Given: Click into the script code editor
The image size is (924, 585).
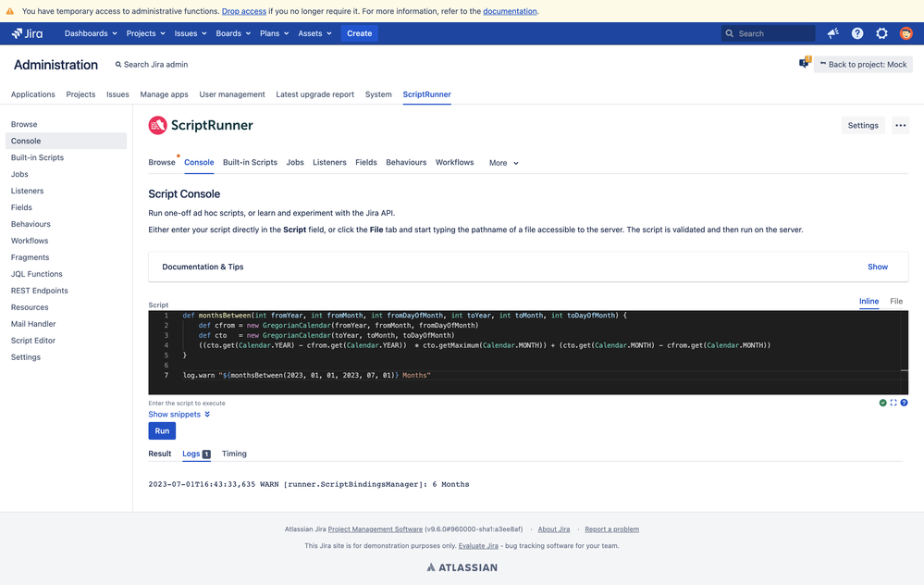Looking at the screenshot, I should (528, 352).
